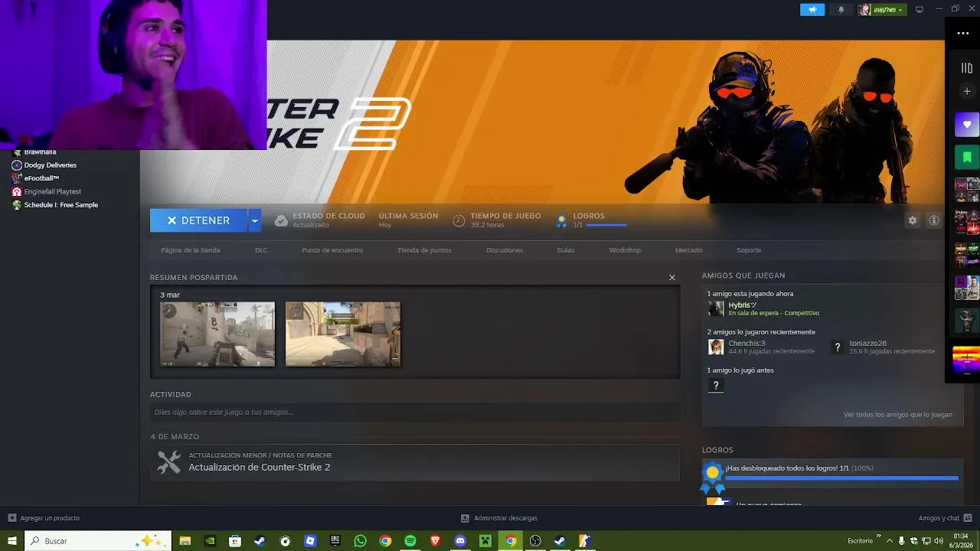
Task: Open WhatsApp from taskbar
Action: coord(360,541)
